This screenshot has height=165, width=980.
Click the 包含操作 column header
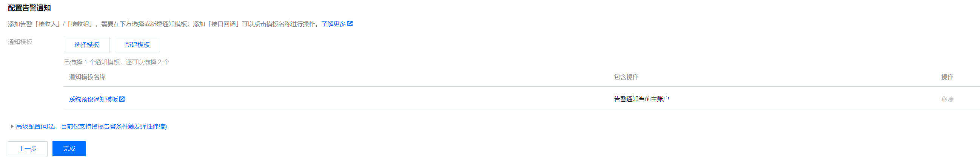626,77
